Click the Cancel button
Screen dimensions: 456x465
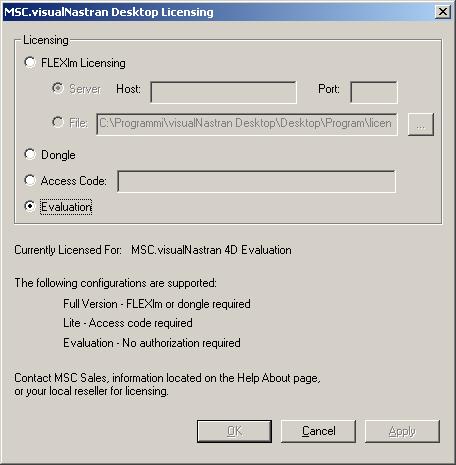[318, 431]
